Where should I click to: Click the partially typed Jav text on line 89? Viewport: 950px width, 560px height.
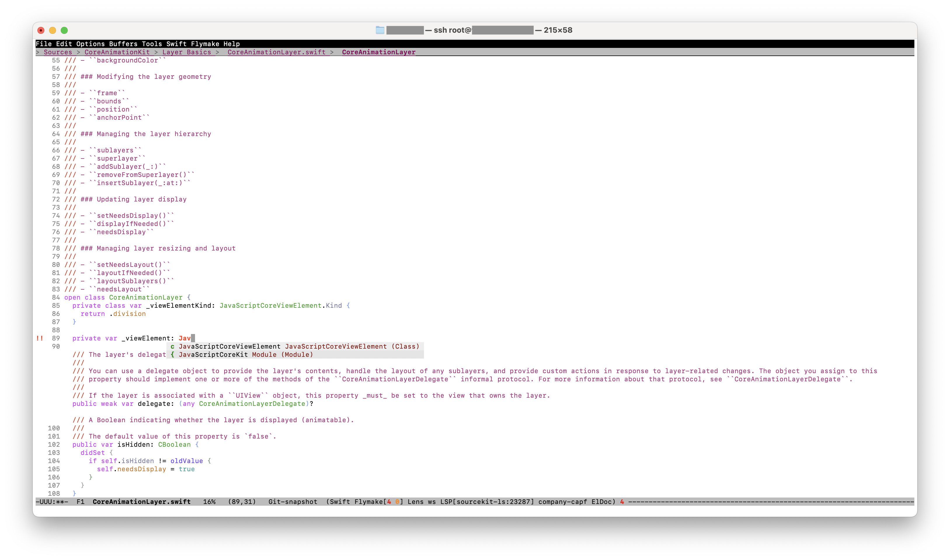[x=185, y=338]
